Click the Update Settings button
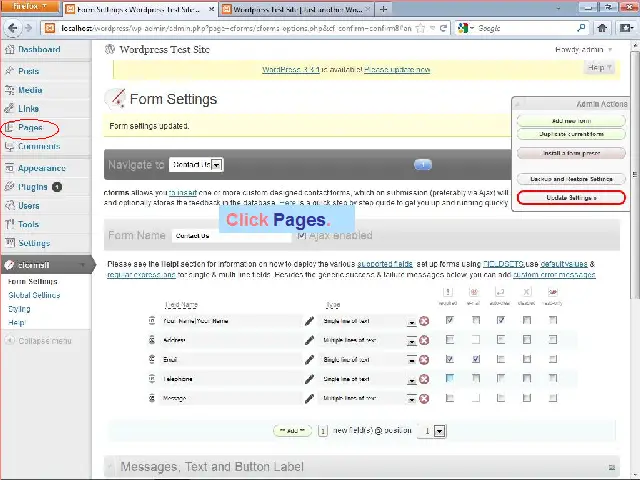Image resolution: width=640 pixels, height=480 pixels. click(x=571, y=198)
